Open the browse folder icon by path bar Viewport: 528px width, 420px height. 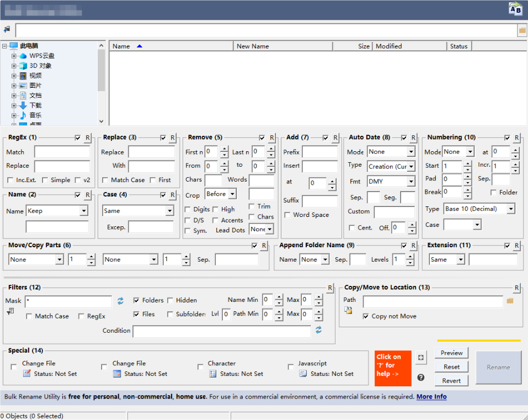(x=522, y=30)
